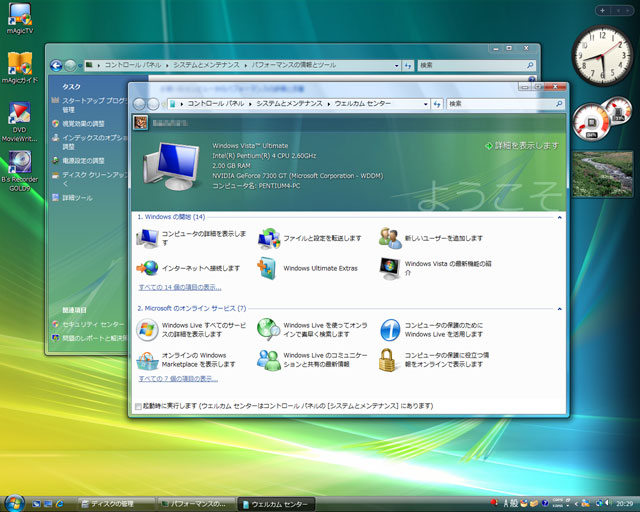Open the Windows Live OneCare protection item
This screenshot has height=512, width=640.
pyautogui.click(x=431, y=329)
